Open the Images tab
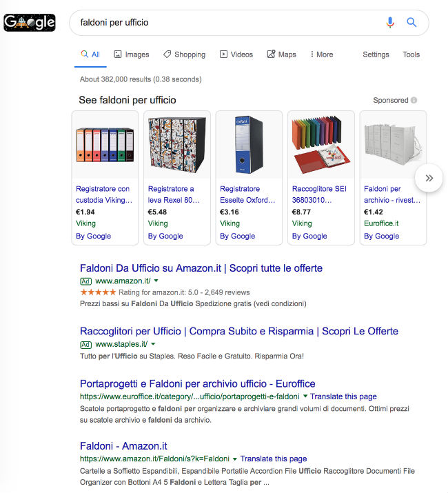The height and width of the screenshot is (493, 448). point(131,54)
